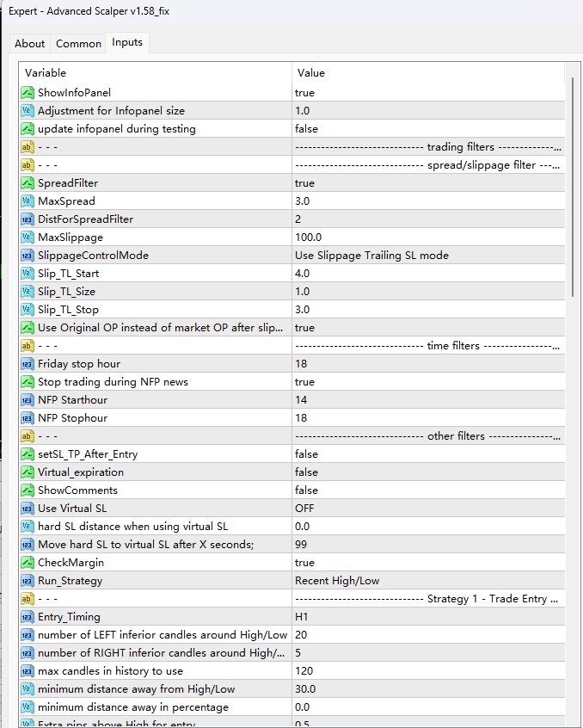583x728 pixels.
Task: Click the integer icon beside DistForSpreadFilter
Action: [28, 219]
